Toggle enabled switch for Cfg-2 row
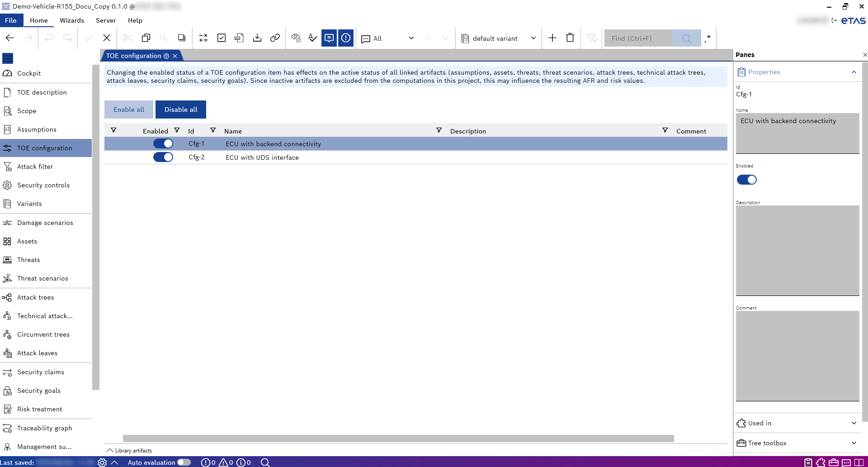 (x=163, y=157)
